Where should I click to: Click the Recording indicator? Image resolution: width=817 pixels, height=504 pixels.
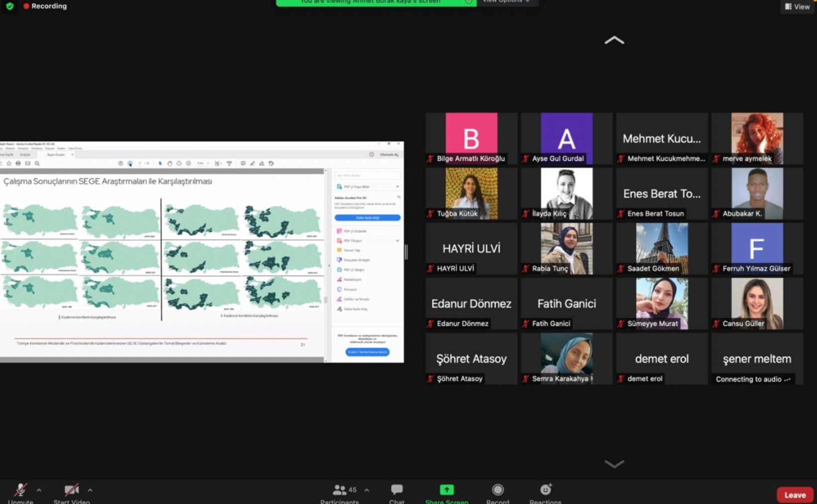tap(45, 6)
